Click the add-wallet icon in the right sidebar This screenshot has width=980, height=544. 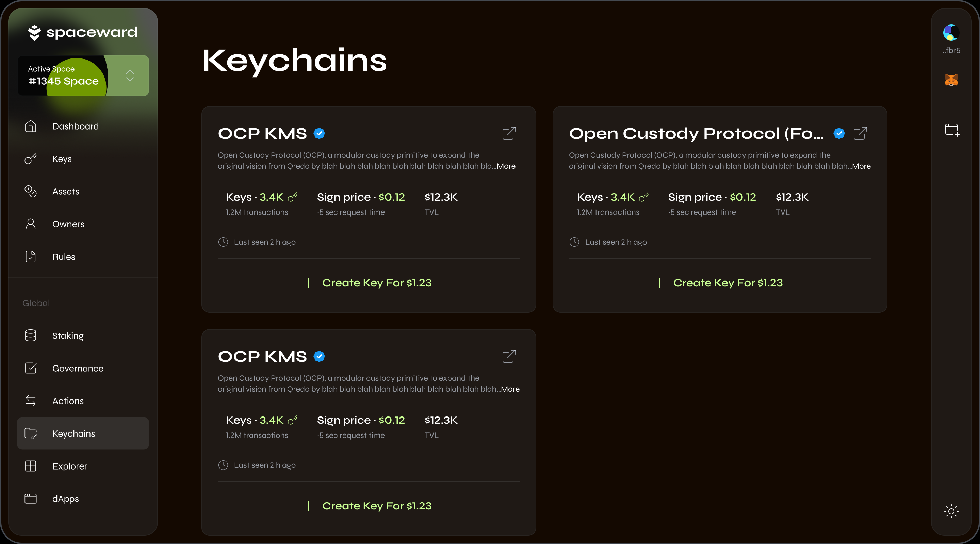pyautogui.click(x=952, y=130)
